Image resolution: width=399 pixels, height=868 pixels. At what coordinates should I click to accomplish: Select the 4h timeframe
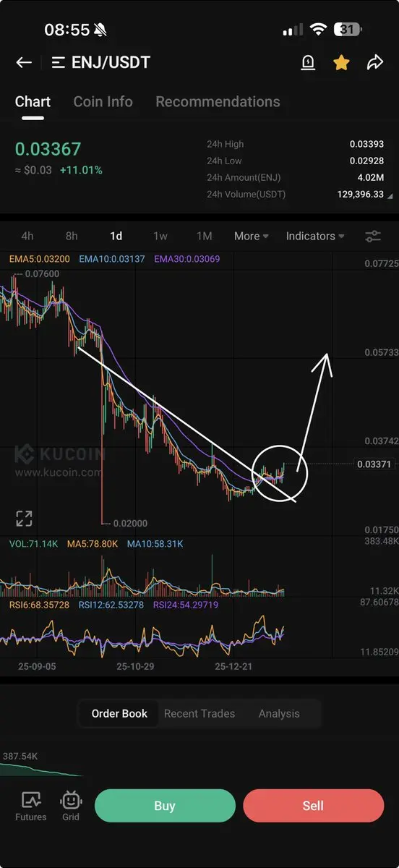coord(27,236)
